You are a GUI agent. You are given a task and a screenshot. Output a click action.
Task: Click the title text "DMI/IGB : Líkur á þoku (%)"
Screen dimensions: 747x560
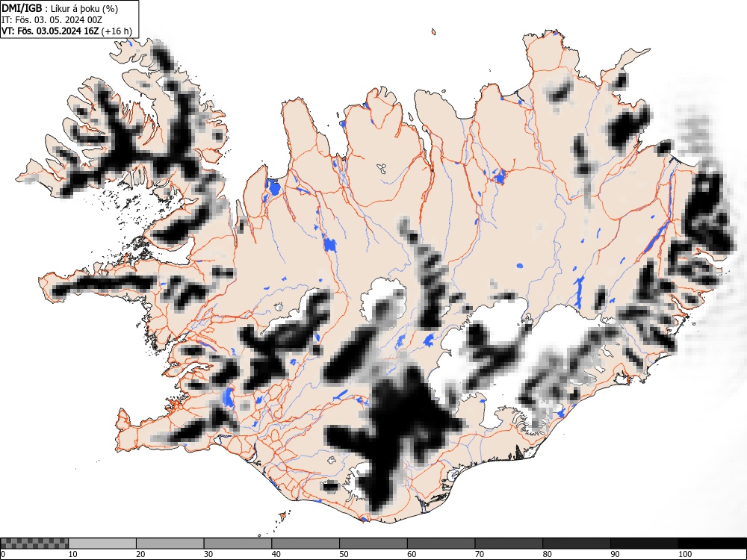60,8
